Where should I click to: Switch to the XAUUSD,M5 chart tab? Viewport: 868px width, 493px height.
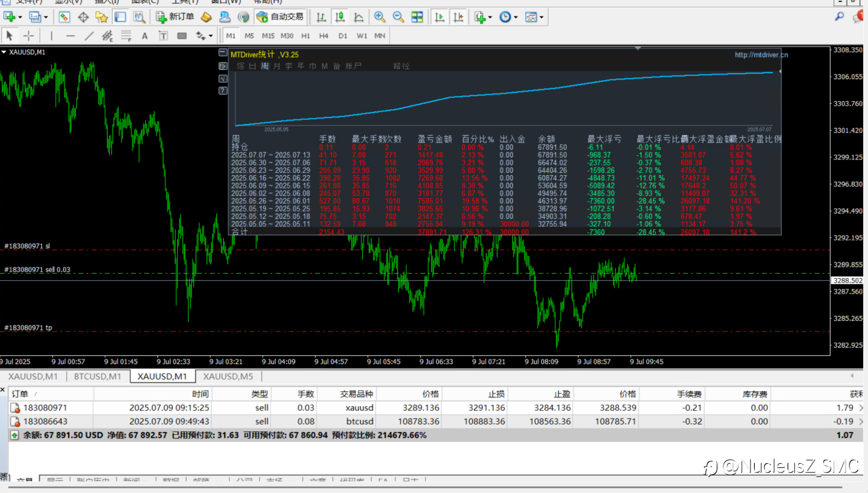[x=228, y=376]
